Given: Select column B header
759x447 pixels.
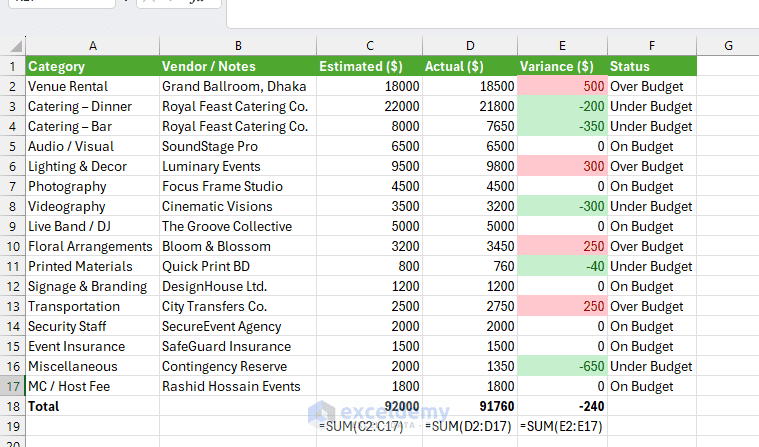Looking at the screenshot, I should coord(238,46).
